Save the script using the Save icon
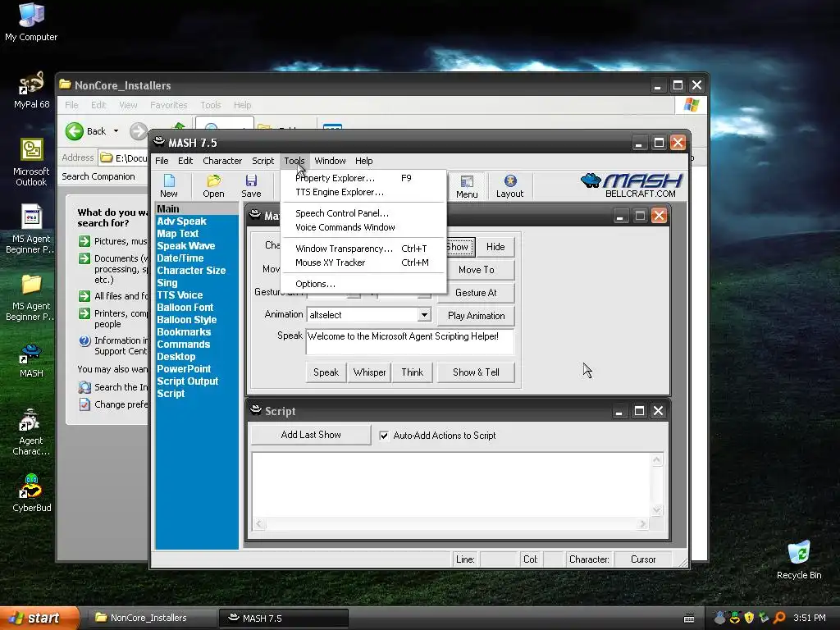This screenshot has width=840, height=630. point(251,186)
